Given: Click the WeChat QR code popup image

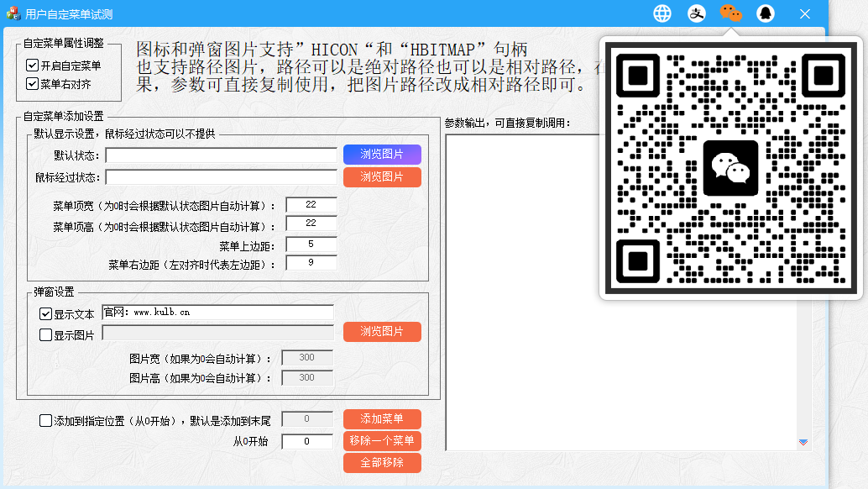Looking at the screenshot, I should [730, 168].
